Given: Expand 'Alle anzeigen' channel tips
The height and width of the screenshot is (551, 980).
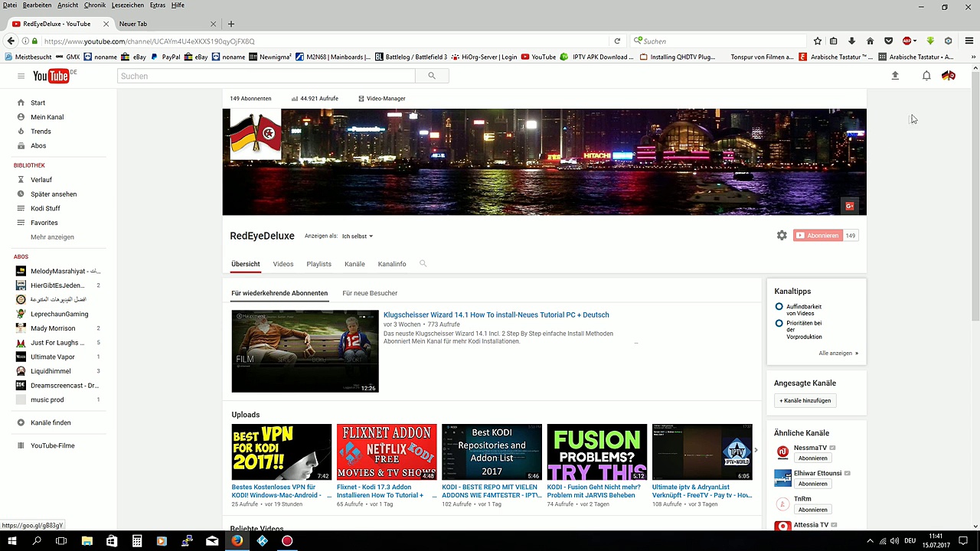Looking at the screenshot, I should 838,354.
